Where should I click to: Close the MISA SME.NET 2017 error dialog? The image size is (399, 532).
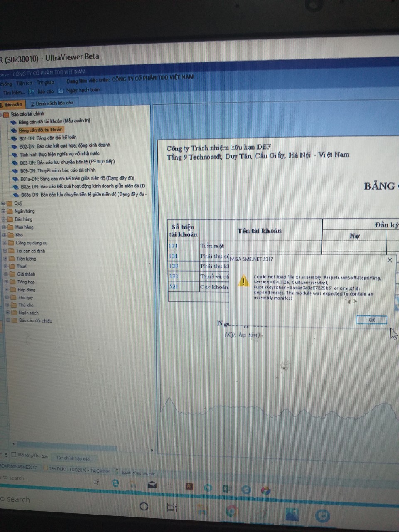tap(389, 260)
